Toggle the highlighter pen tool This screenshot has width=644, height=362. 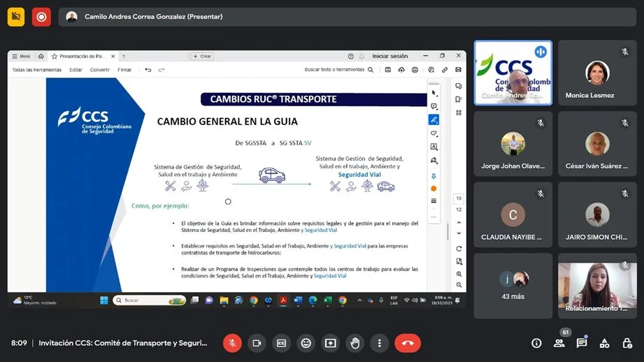click(x=434, y=120)
